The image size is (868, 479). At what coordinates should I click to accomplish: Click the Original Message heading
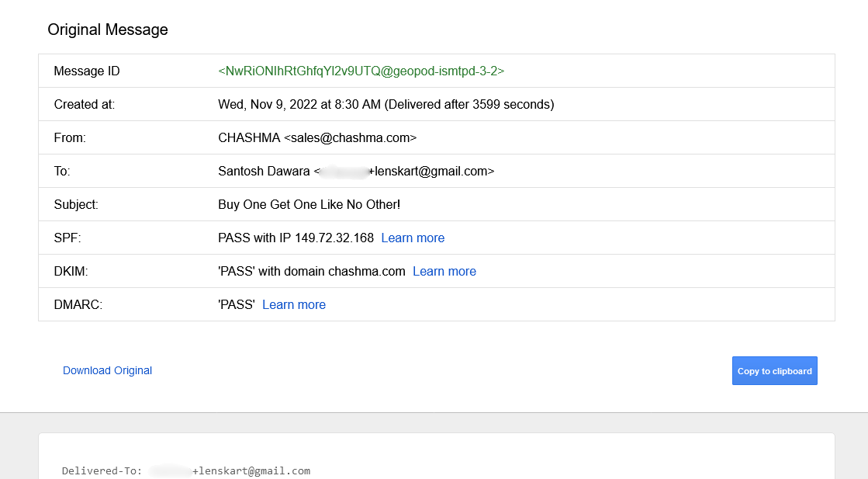point(108,30)
